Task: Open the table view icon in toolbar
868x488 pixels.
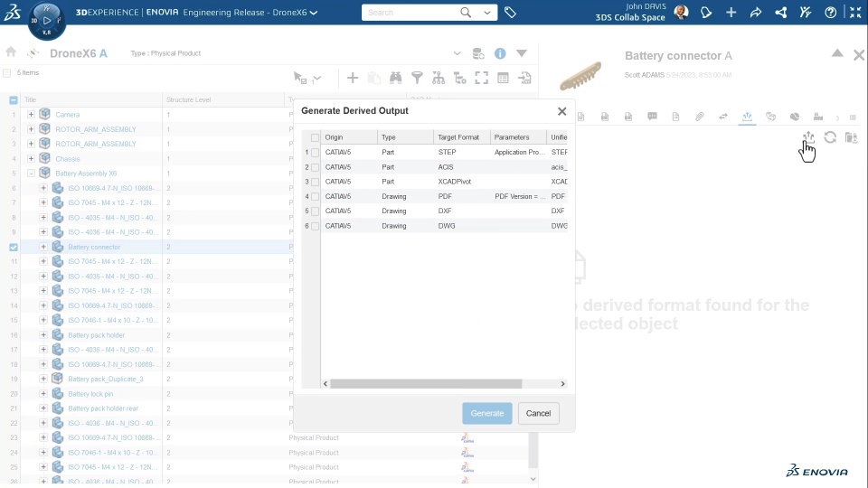Action: tap(503, 78)
